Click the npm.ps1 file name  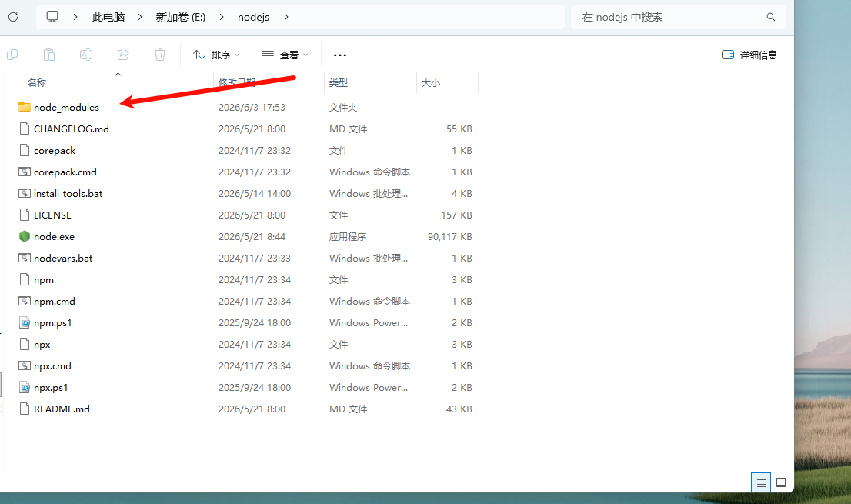pyautogui.click(x=52, y=323)
